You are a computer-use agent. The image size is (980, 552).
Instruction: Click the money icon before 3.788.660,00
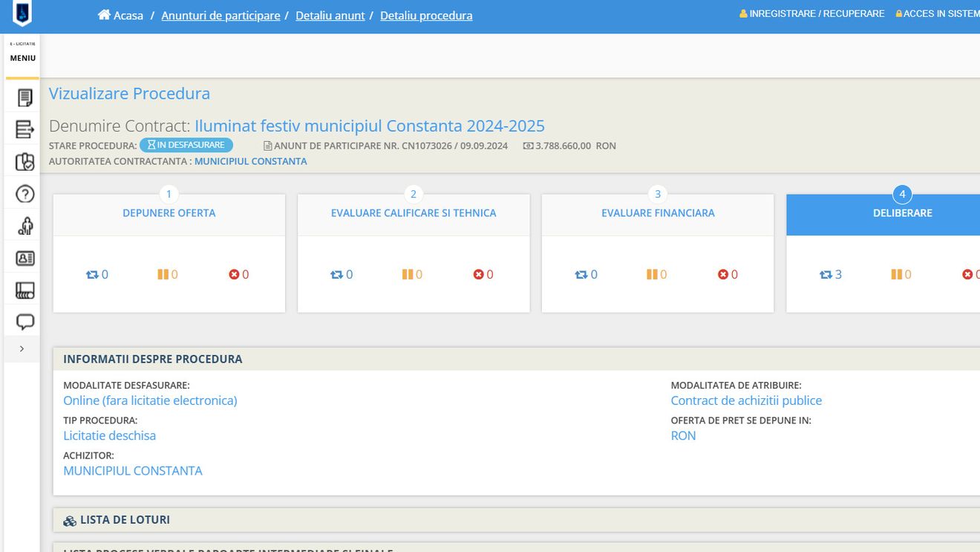coord(528,146)
